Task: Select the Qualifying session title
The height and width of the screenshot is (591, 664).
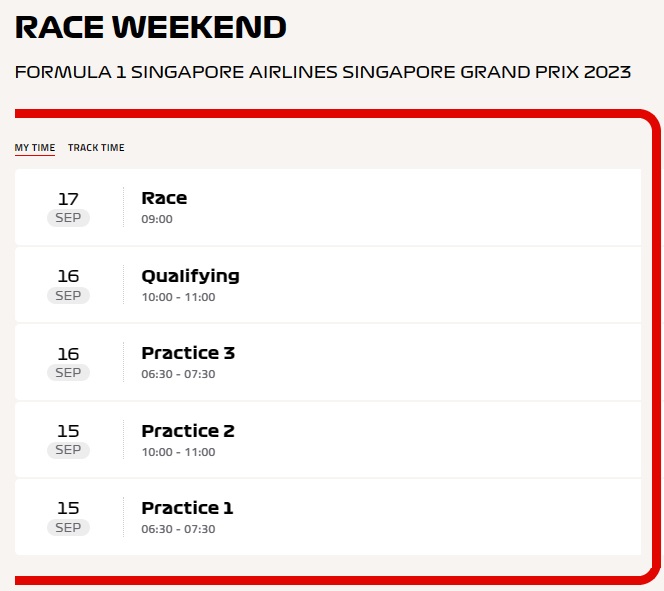Action: [x=190, y=276]
